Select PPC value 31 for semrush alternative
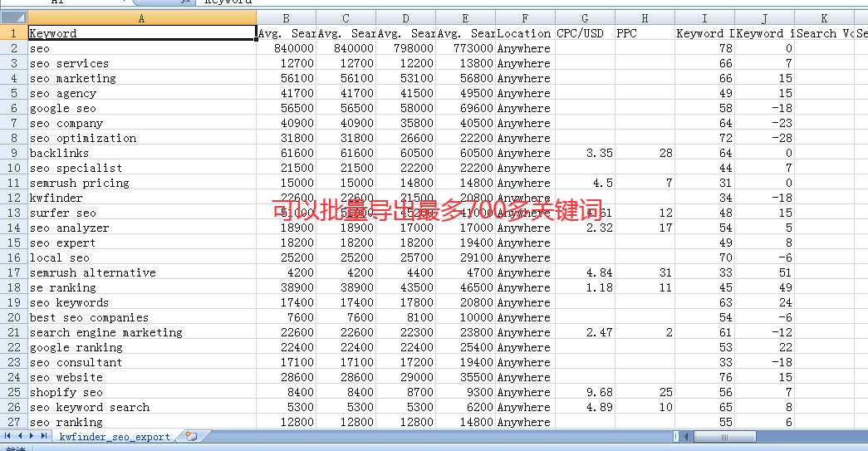 645,272
